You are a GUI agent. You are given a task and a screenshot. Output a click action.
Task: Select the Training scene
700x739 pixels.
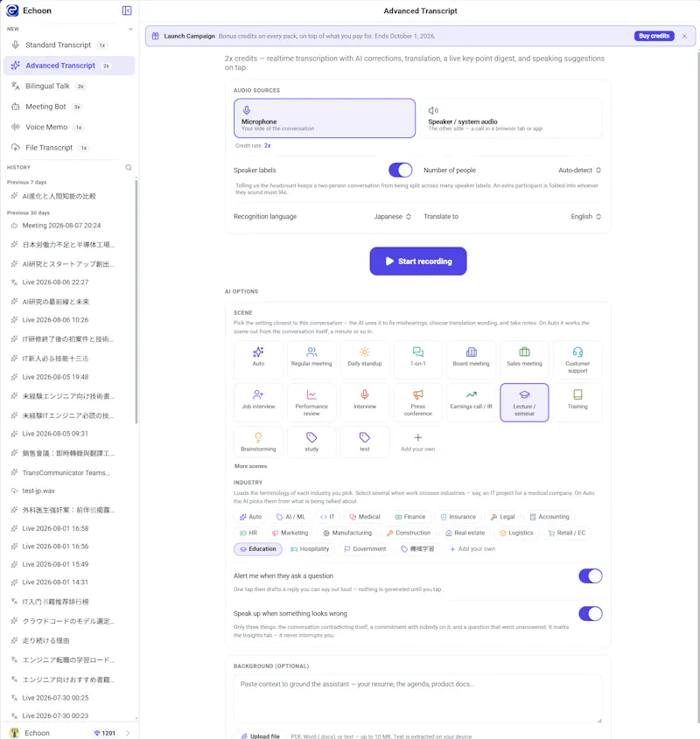pos(577,402)
